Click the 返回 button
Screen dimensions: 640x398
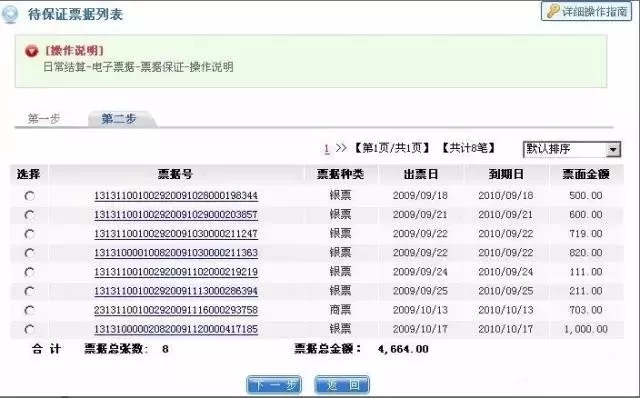tap(342, 385)
